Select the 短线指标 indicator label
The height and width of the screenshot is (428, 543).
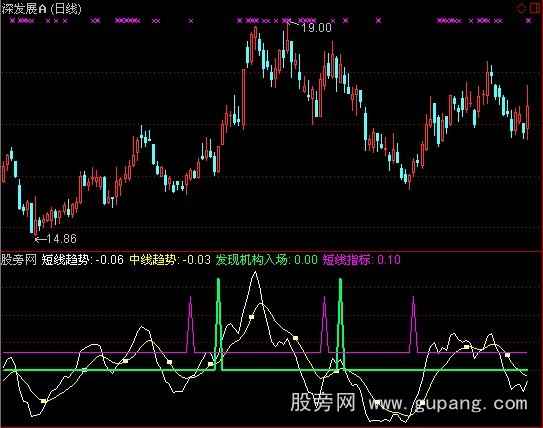click(348, 259)
